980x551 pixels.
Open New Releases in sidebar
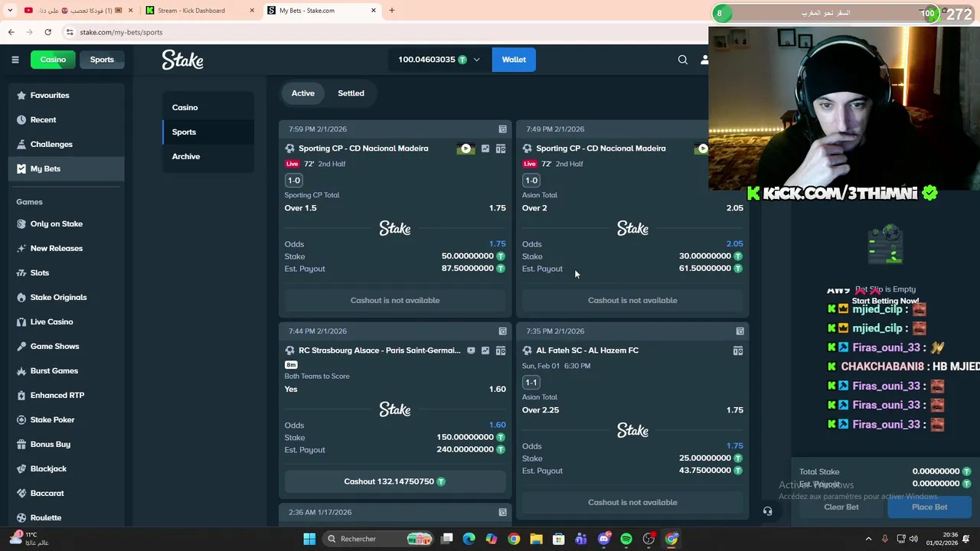tap(66, 248)
